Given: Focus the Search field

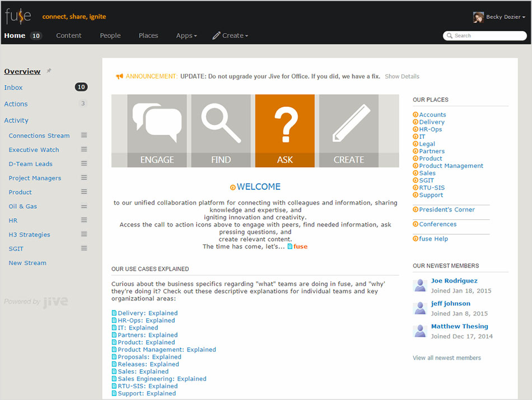Looking at the screenshot, I should click(x=484, y=36).
